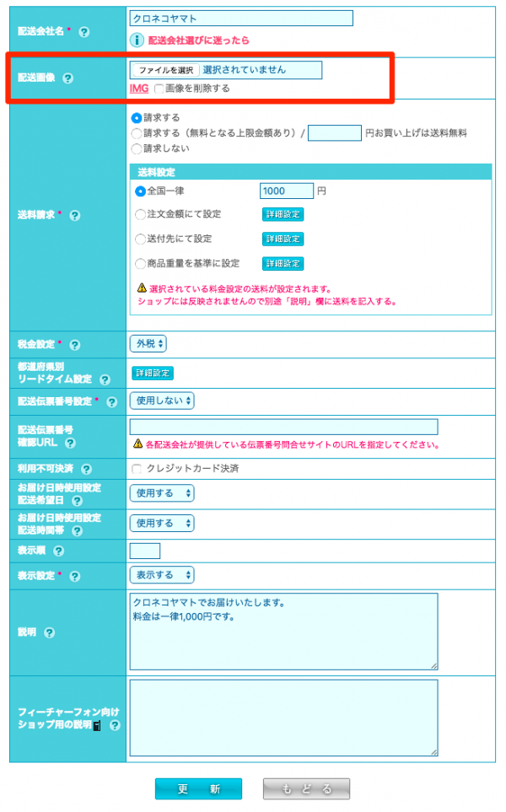The height and width of the screenshot is (812, 506).
Task: Open 表示する display setting dropdown
Action: tap(162, 575)
